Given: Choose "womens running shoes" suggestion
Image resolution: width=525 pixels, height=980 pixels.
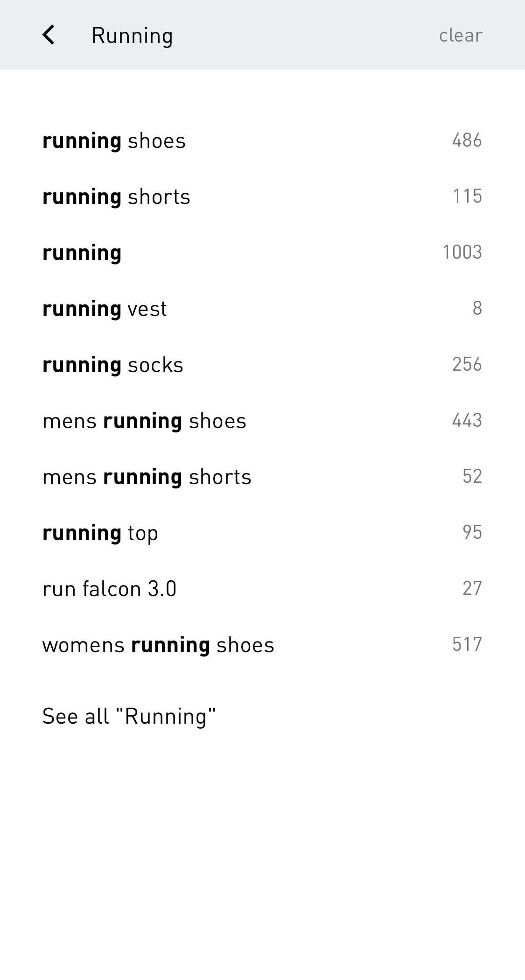Looking at the screenshot, I should 158,645.
